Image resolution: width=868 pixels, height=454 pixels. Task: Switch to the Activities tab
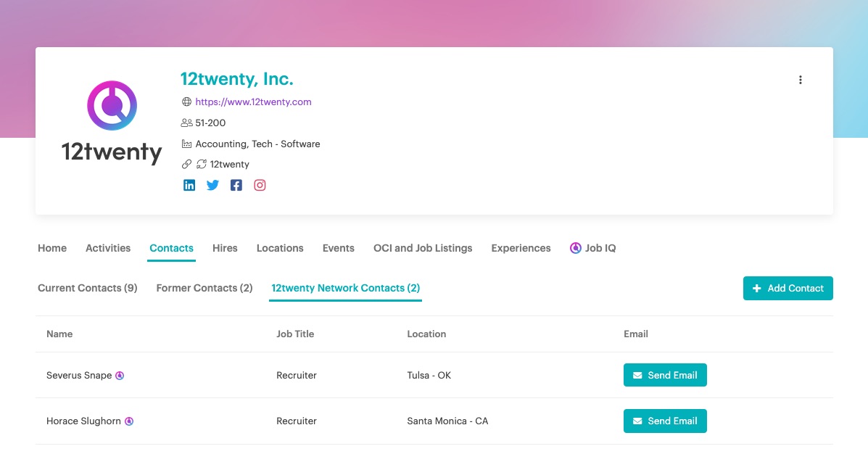pos(108,248)
